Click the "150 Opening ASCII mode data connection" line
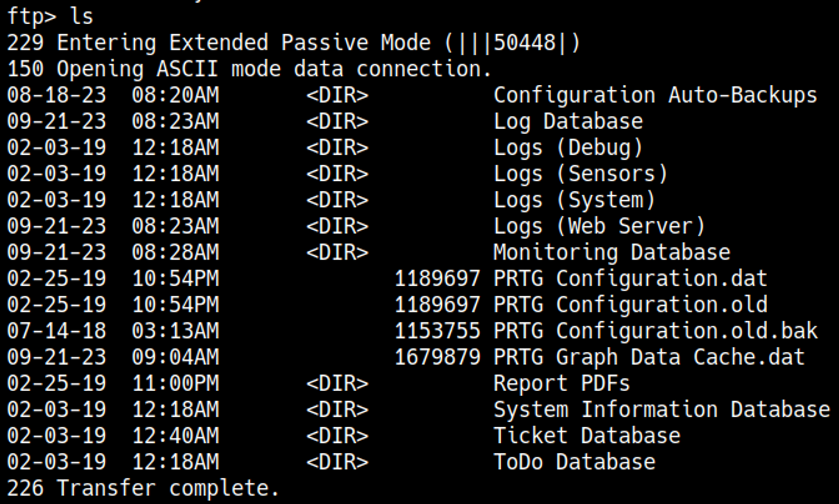This screenshot has height=504, width=839. (x=249, y=69)
